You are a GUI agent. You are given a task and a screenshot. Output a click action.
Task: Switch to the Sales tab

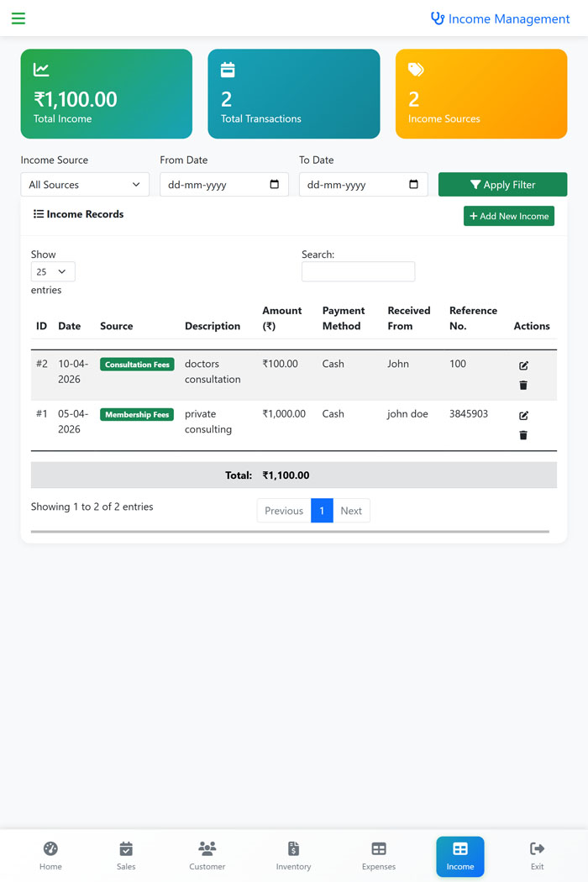coord(126,856)
